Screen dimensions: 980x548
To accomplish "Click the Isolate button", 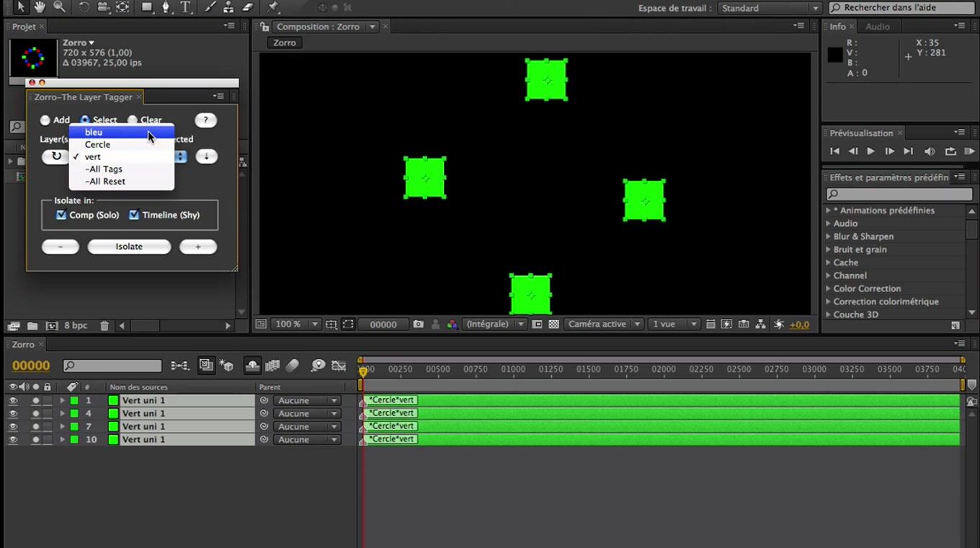I will (x=129, y=247).
